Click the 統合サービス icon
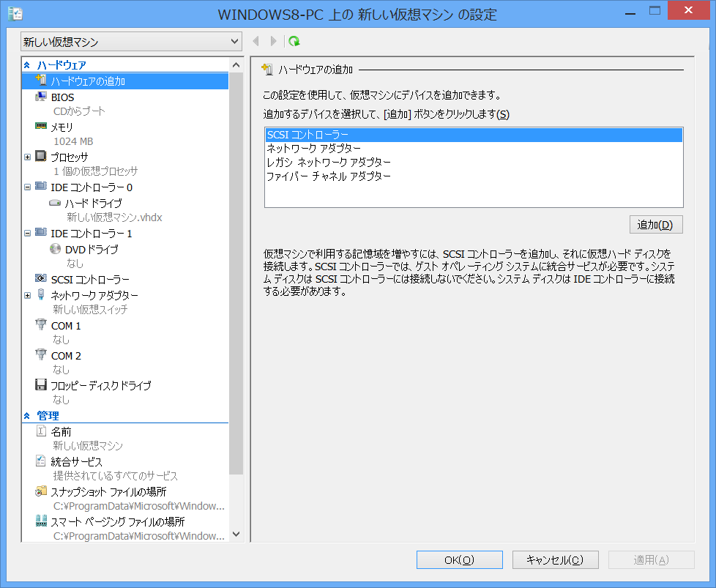The height and width of the screenshot is (588, 716). [x=41, y=461]
